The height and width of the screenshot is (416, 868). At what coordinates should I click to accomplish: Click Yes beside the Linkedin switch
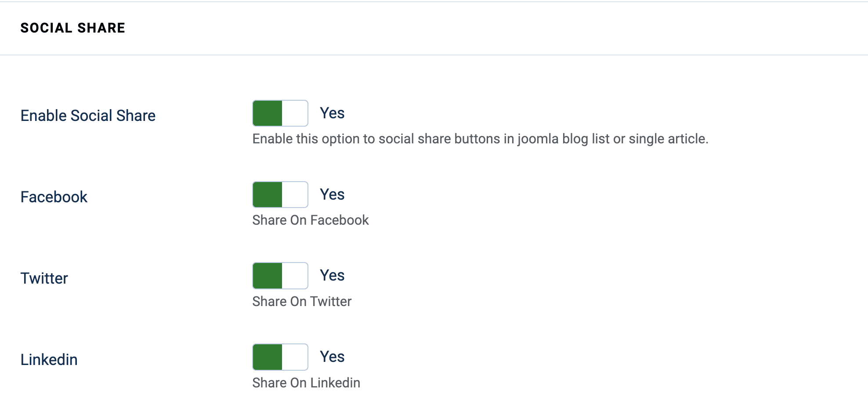coord(332,356)
